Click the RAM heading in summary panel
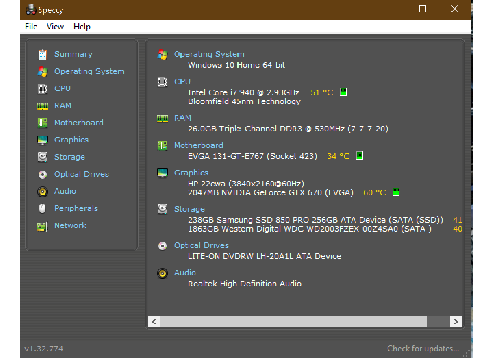The height and width of the screenshot is (360, 480). click(183, 118)
